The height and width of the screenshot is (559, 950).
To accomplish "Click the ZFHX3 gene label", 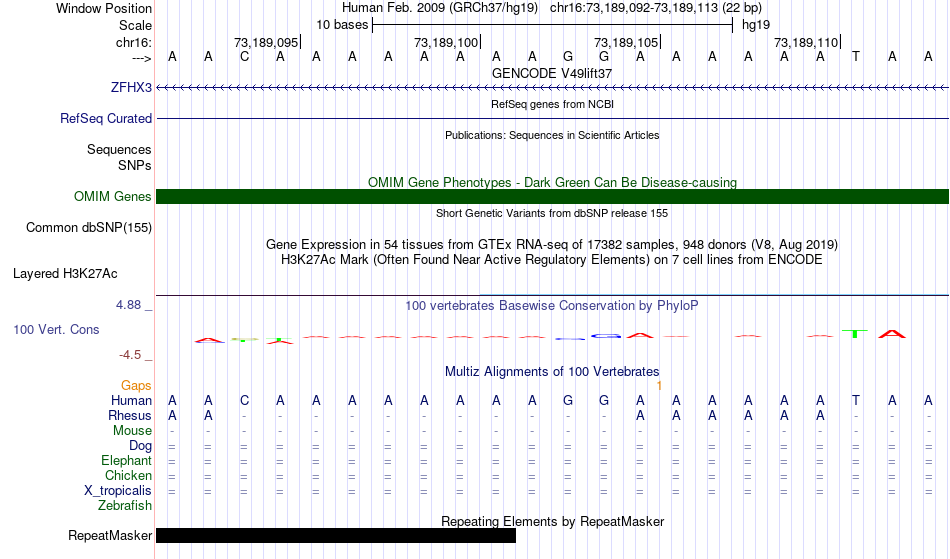I will coord(131,87).
